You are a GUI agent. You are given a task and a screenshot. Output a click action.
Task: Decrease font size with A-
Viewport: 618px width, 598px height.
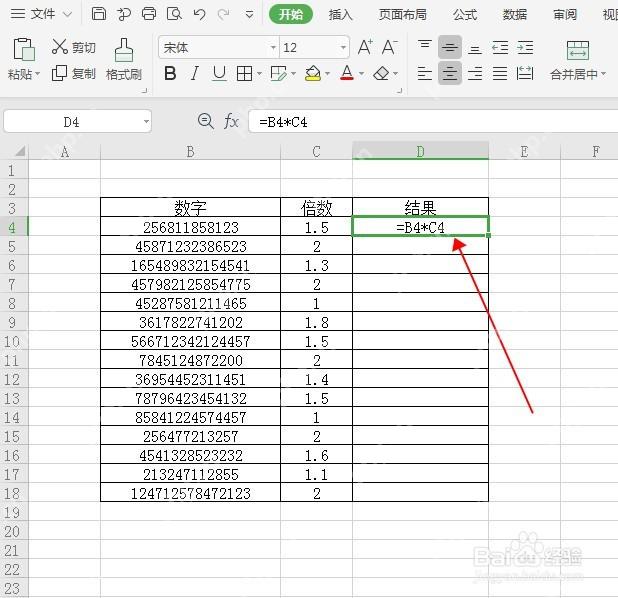(x=390, y=47)
